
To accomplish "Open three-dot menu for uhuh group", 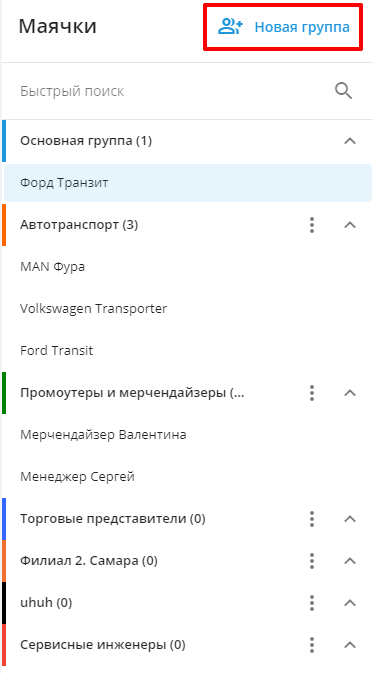I will (x=312, y=603).
